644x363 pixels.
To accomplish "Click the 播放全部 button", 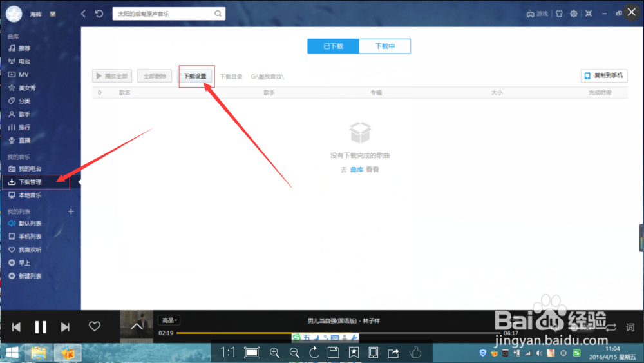I will [112, 75].
